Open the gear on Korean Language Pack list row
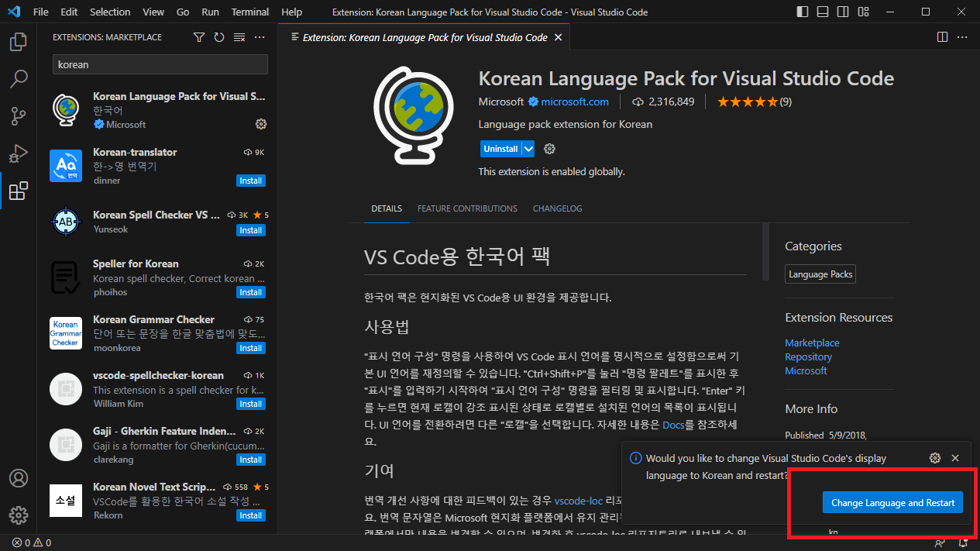 [x=261, y=124]
